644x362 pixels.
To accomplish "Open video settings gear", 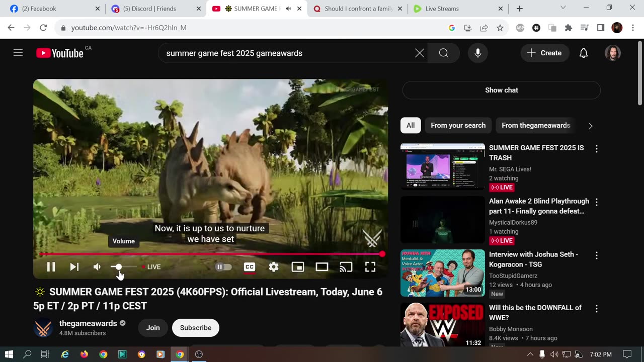I will pos(274,267).
